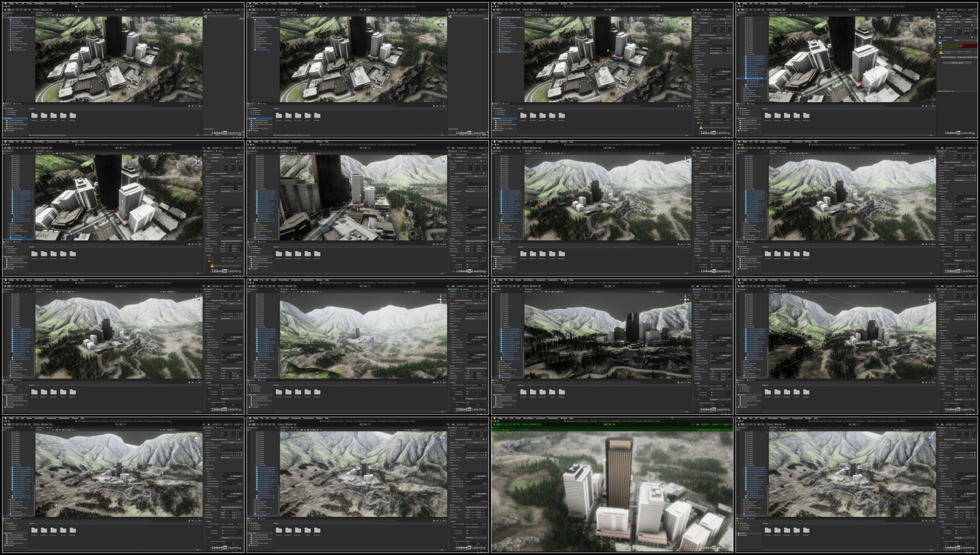
Task: Click Add Component in the LOD Group frame
Action: click(x=957, y=63)
